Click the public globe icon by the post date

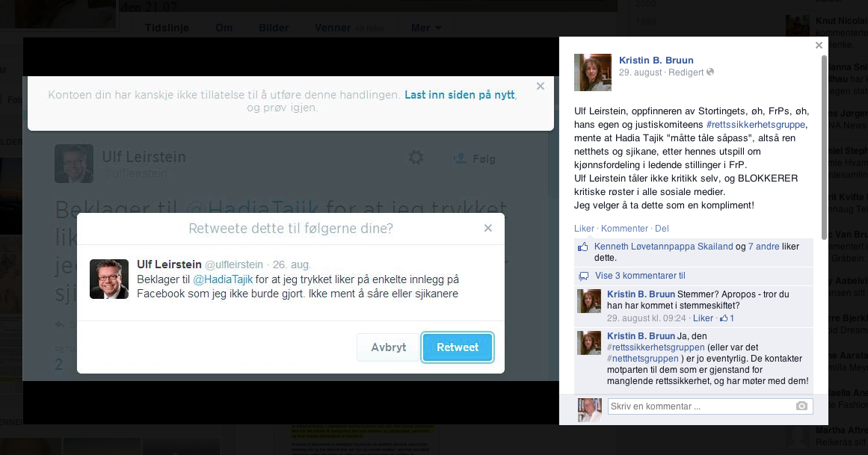click(710, 72)
